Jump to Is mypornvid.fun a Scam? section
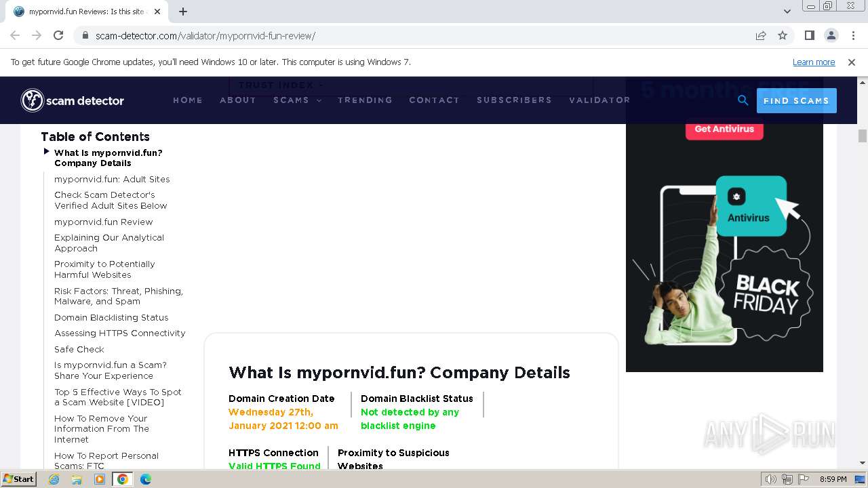 tap(111, 370)
